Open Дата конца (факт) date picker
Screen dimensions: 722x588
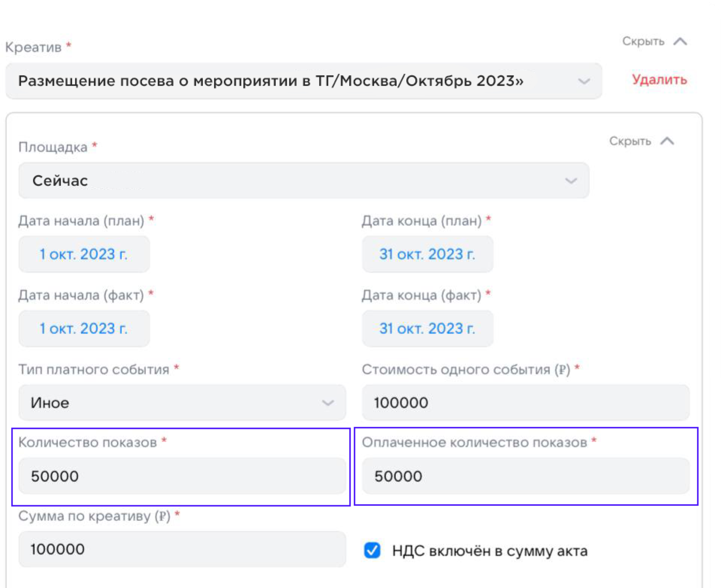click(x=427, y=328)
